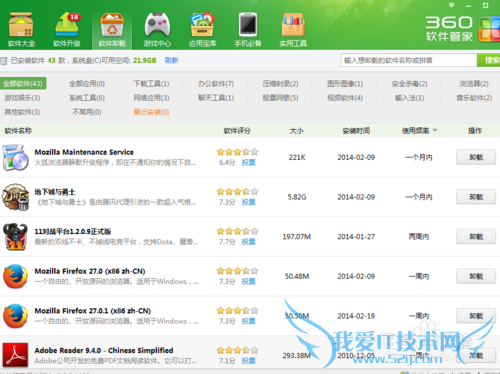Click the 360 软件管家 logo

[462, 29]
